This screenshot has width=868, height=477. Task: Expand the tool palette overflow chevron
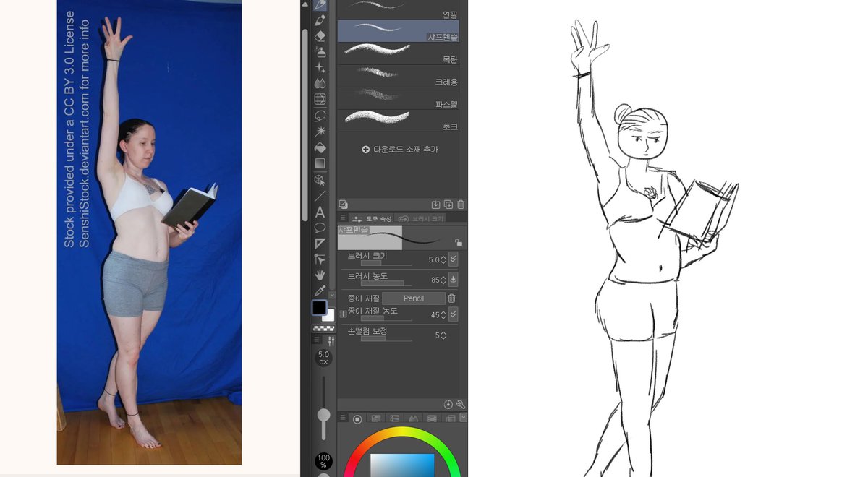[332, 295]
